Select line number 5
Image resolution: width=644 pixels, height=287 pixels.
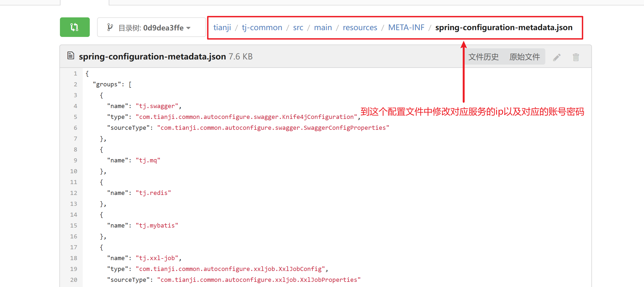[x=75, y=117]
